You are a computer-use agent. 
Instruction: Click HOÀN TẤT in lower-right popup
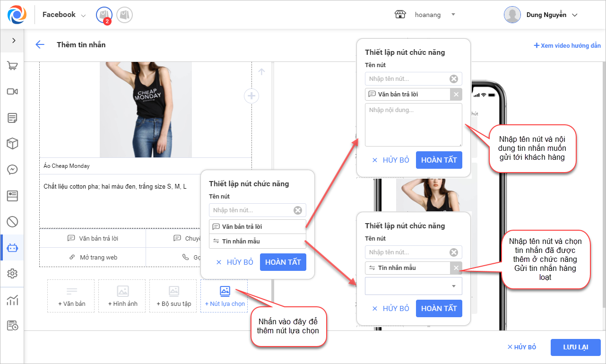439,309
